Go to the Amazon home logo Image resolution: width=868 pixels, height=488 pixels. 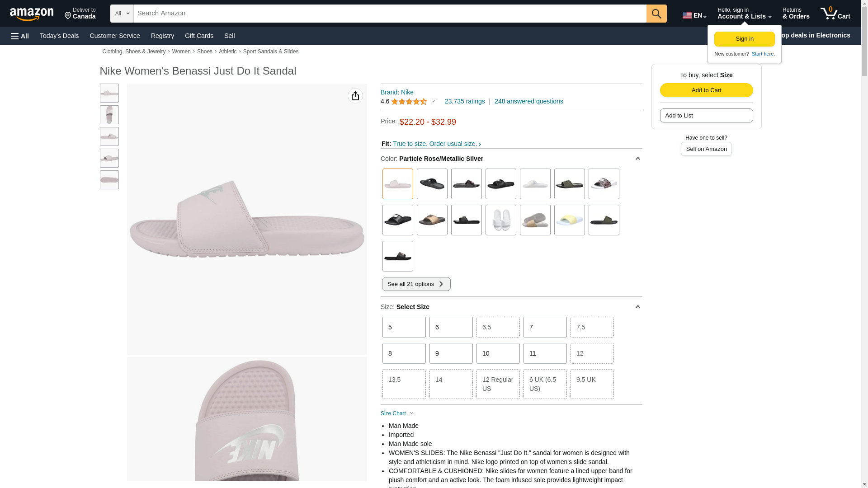pyautogui.click(x=32, y=14)
